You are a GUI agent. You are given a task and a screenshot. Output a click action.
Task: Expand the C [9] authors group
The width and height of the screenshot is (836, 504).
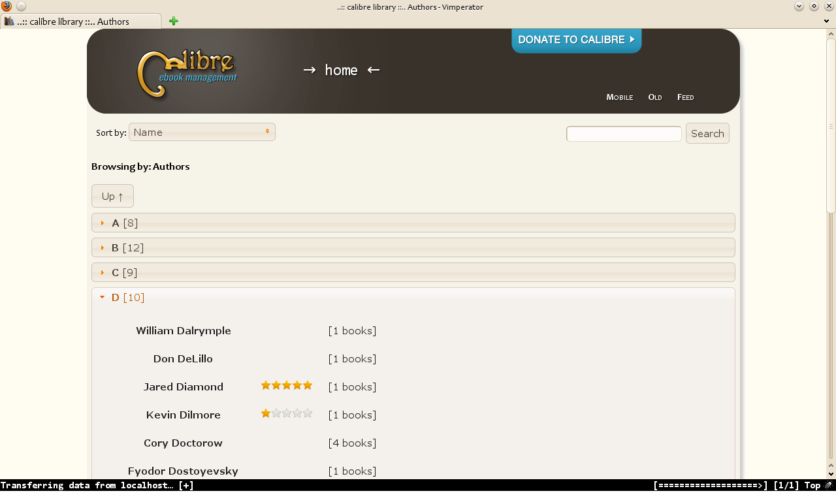tap(413, 272)
